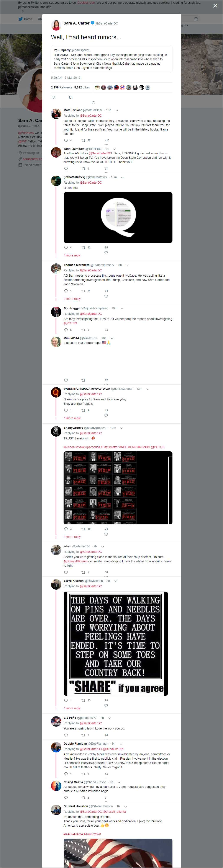Like Thomas Marchetti's reply with the heart
Viewport: 223px width, 868px height.
(x=106, y=296)
